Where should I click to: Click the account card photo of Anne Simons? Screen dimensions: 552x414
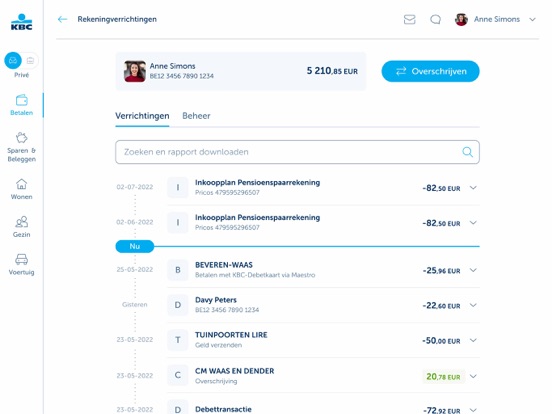[x=135, y=71]
